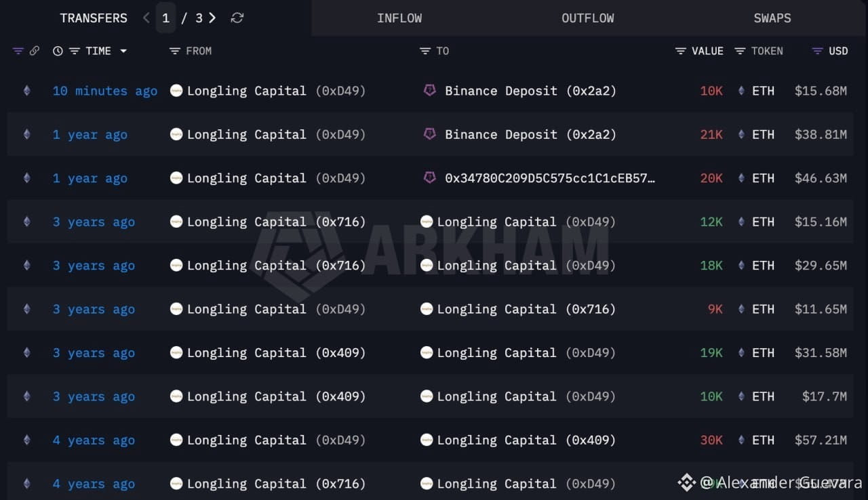Open sender Longling Capital (0x716) on the $29.65M row
Image resolution: width=868 pixels, height=500 pixels.
click(276, 266)
